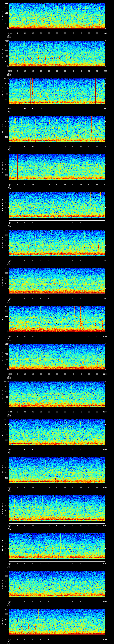Click the 3:00 end time label

[105, 71]
